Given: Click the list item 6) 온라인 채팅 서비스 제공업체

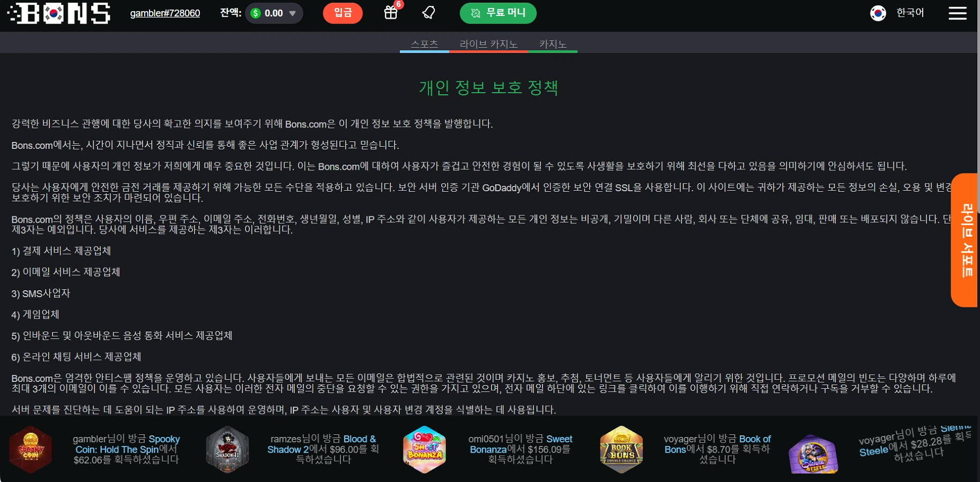Looking at the screenshot, I should (x=76, y=357).
